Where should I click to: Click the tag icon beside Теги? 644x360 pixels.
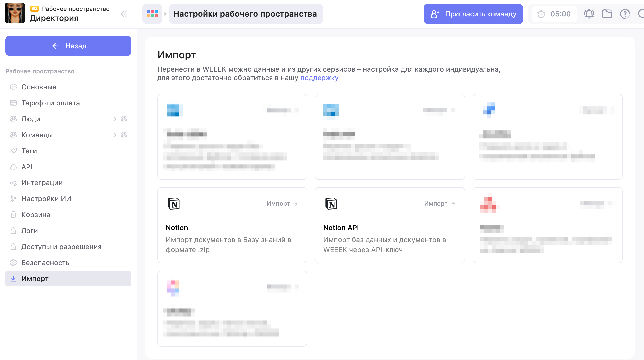tap(13, 151)
